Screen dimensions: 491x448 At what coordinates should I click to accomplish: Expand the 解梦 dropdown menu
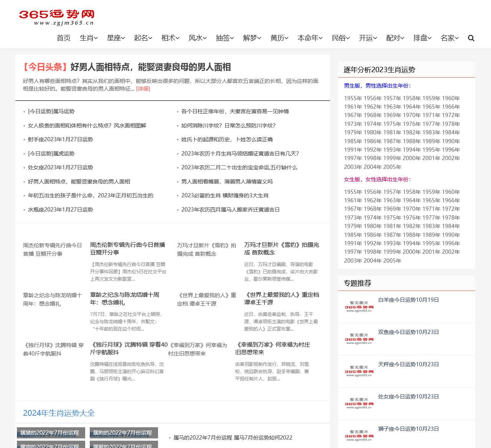[252, 38]
